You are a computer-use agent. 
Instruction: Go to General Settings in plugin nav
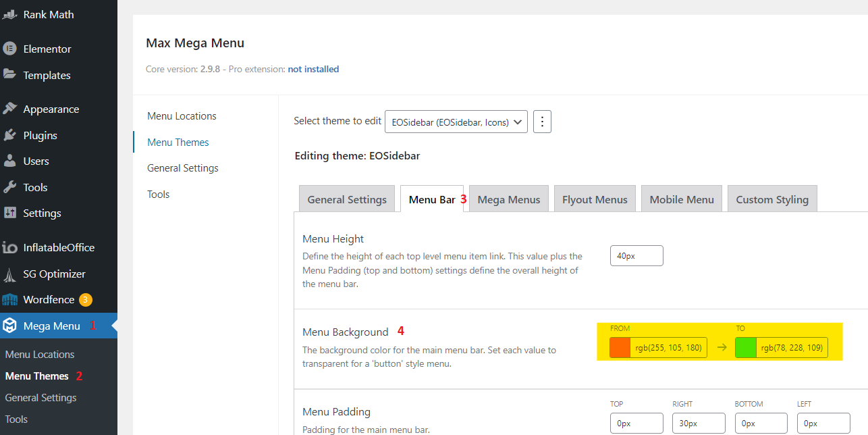coord(183,168)
